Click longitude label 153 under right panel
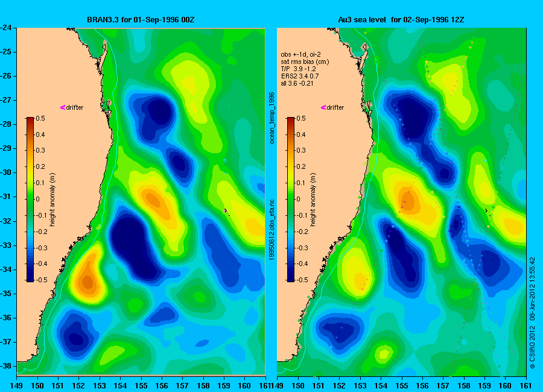The height and width of the screenshot is (392, 543). pos(360,386)
